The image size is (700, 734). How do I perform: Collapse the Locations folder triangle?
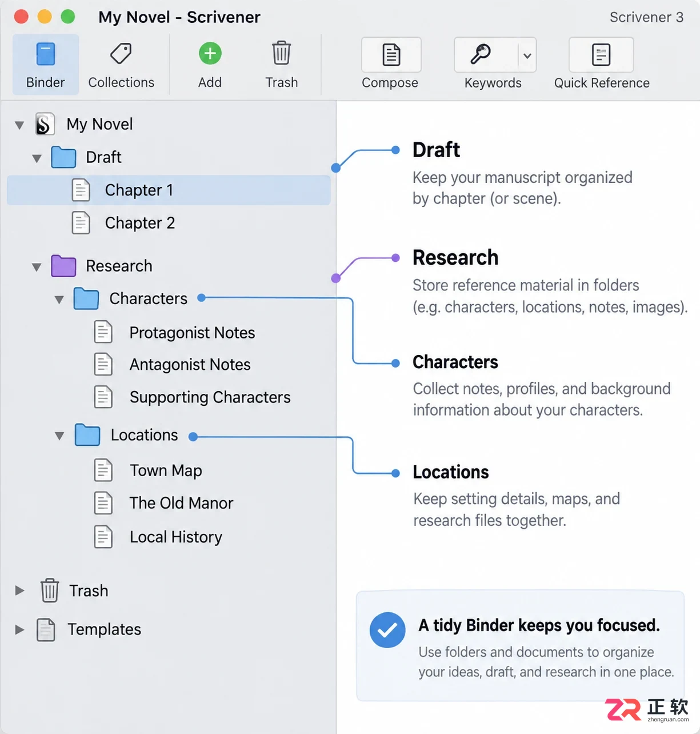click(x=59, y=436)
